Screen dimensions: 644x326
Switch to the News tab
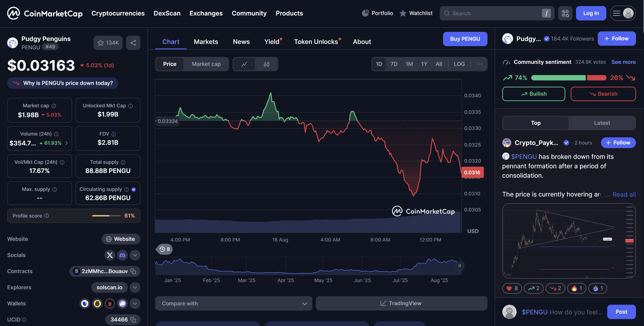[241, 41]
